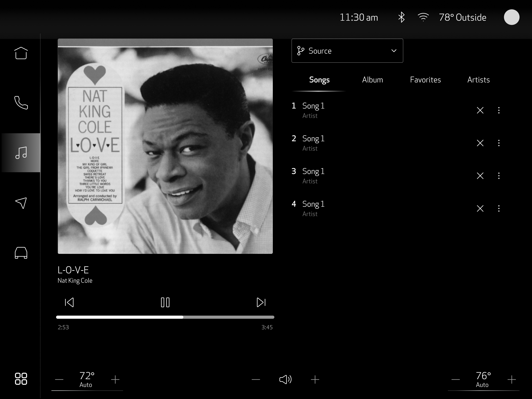532x399 pixels.
Task: Switch to the Artists tab
Action: tap(478, 80)
